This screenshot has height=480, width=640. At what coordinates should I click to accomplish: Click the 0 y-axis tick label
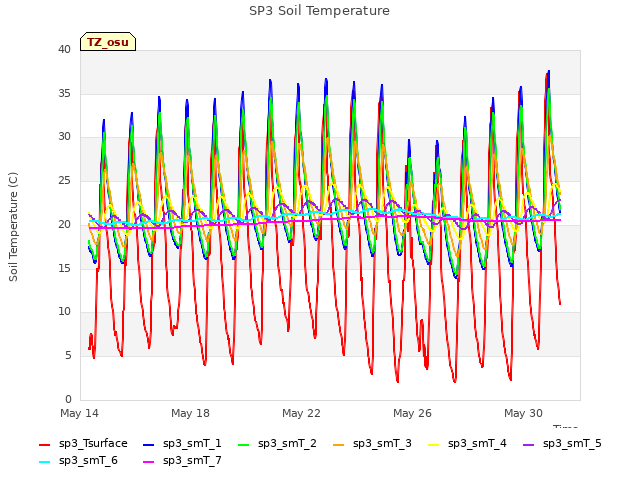click(68, 399)
